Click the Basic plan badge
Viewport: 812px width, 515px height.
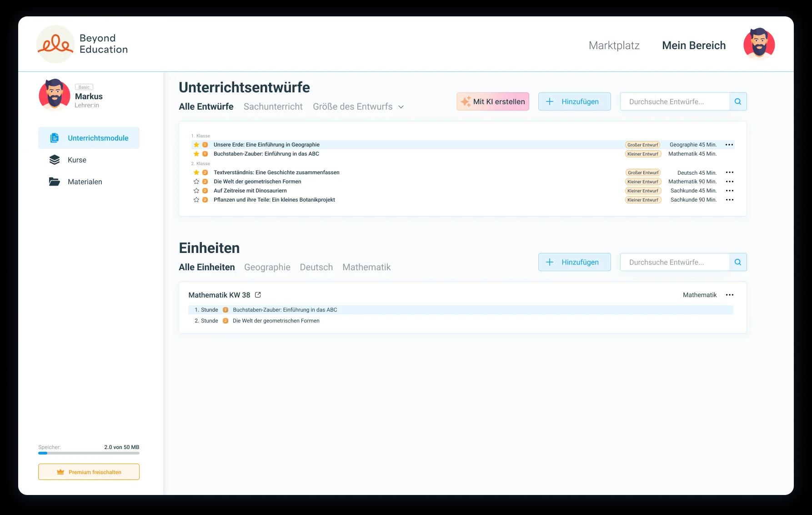point(84,87)
